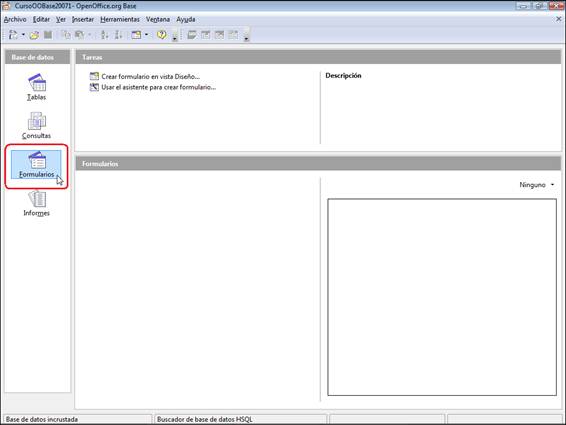The image size is (566, 425).
Task: Click the Base de datos panel header
Action: point(37,57)
